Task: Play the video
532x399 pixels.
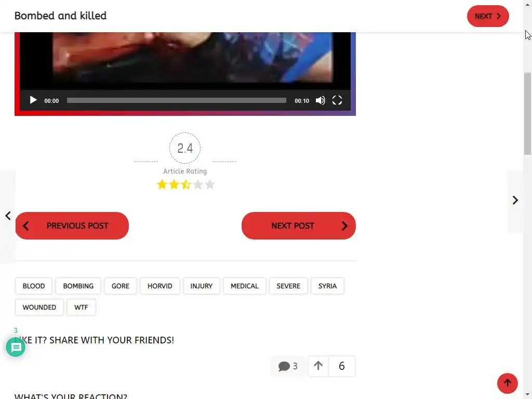Action: pyautogui.click(x=33, y=100)
